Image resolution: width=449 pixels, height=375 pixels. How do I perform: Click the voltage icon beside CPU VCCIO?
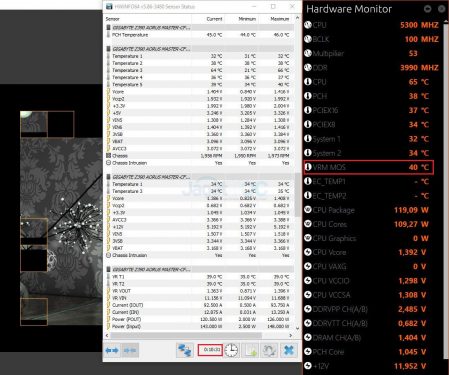point(308,281)
